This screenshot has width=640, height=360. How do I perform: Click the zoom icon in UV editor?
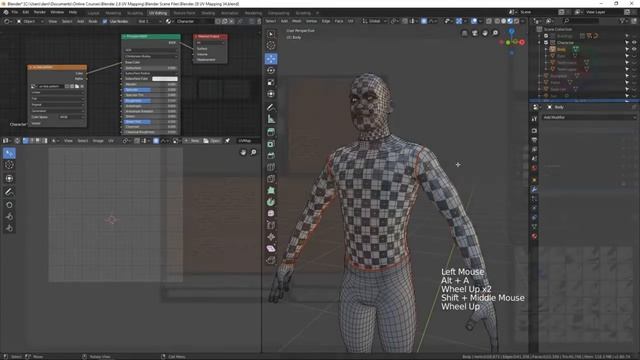[x=253, y=152]
